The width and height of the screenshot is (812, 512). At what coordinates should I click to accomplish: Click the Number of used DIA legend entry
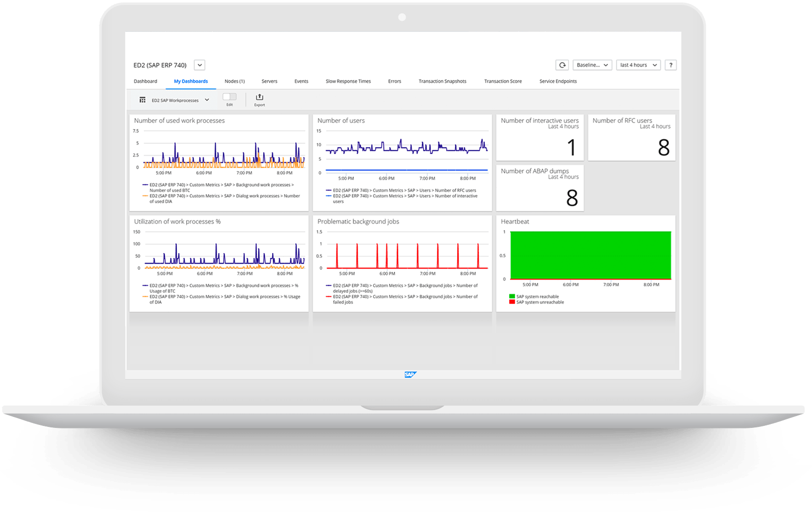click(x=221, y=198)
